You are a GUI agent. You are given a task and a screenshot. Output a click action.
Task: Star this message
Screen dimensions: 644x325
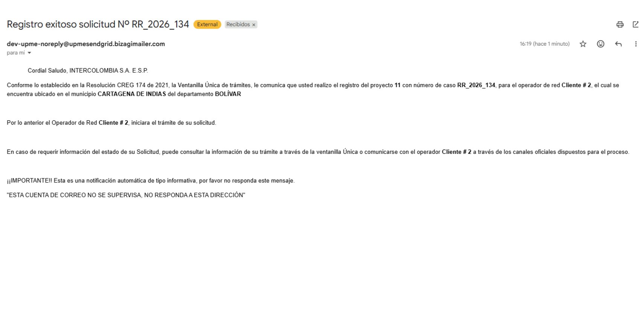[583, 44]
